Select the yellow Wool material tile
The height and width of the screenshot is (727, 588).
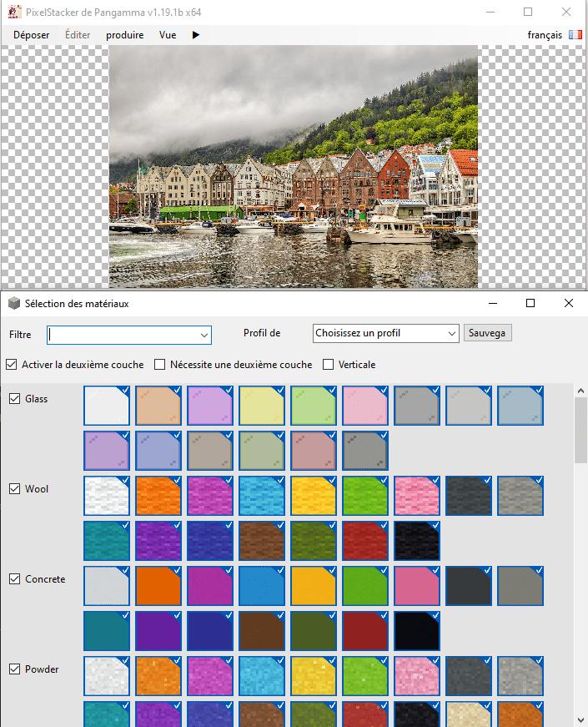(x=314, y=496)
